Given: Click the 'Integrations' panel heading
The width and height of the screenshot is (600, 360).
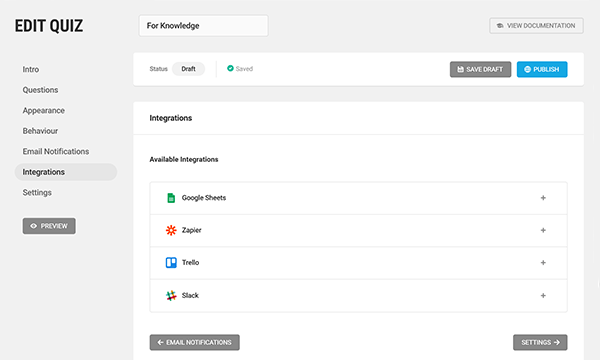Looking at the screenshot, I should (x=171, y=118).
